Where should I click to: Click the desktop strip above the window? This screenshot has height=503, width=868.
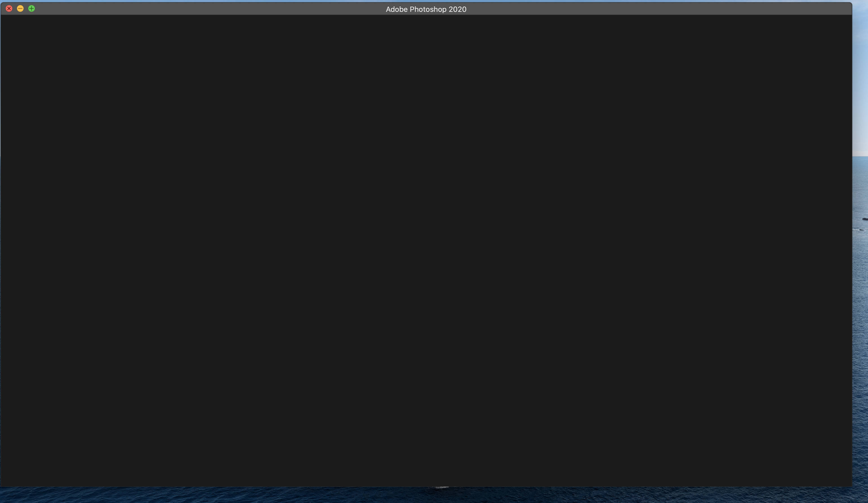click(427, 1)
